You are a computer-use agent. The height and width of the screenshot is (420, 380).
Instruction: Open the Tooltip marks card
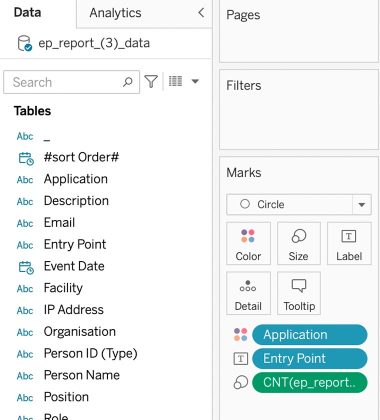(299, 293)
